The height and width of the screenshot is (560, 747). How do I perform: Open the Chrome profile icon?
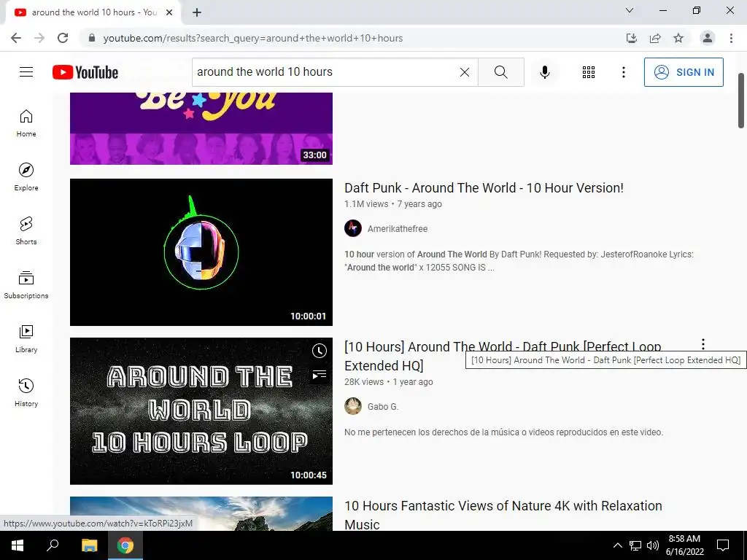(708, 38)
